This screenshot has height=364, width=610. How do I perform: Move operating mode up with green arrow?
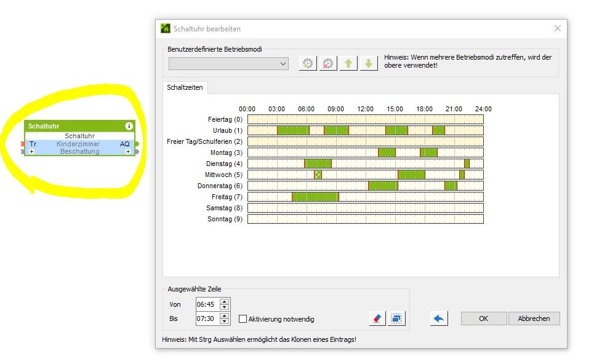coord(348,63)
